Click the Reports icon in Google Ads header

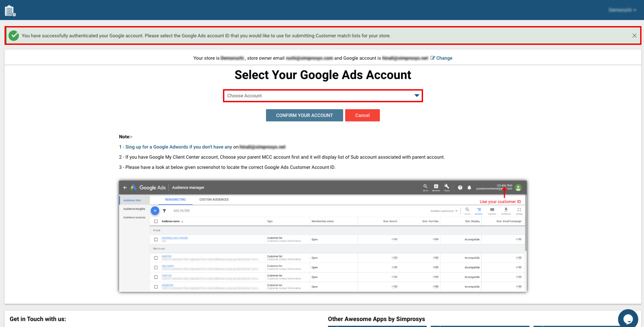(436, 187)
